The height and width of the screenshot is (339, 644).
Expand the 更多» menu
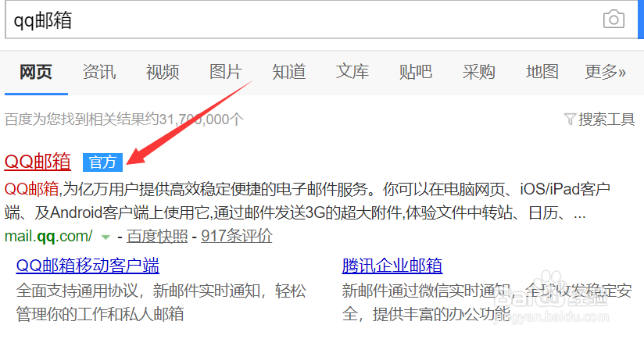(x=606, y=72)
